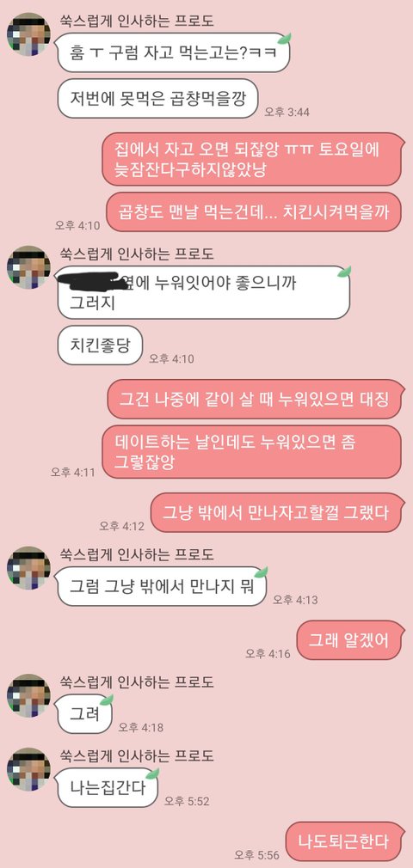Tap the sender's avatar beside the first message
Viewport: 413px width, 868px height.
coord(28,34)
